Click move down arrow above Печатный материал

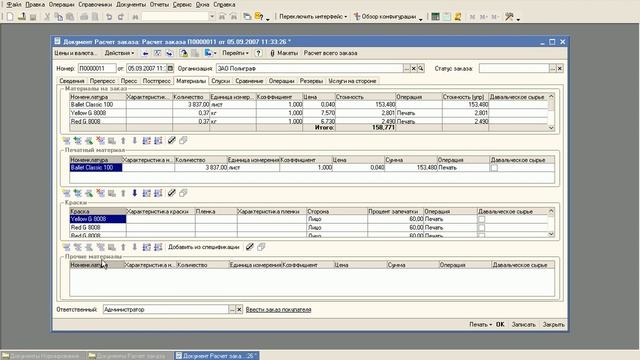click(x=134, y=141)
